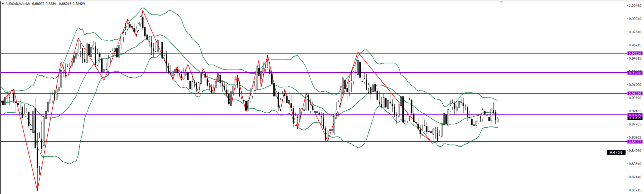The image size is (644, 194).
Task: Click the lowest red zigzag swing point
Action: [37, 190]
